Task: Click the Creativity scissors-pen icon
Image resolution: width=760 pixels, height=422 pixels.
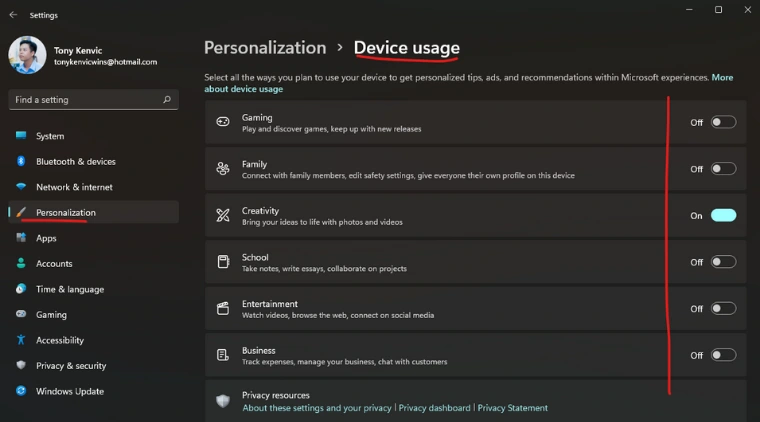Action: point(223,215)
